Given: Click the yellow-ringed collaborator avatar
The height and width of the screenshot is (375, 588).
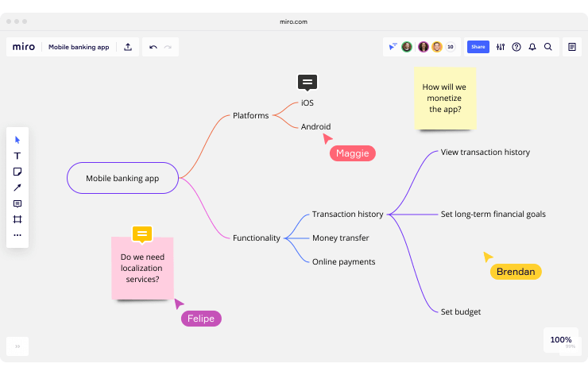Looking at the screenshot, I should 437,47.
